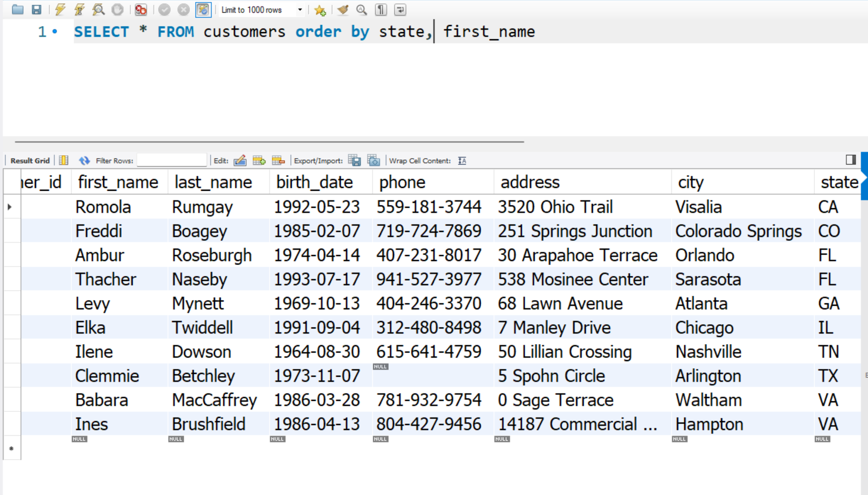Delete selected rows icon

[x=278, y=160]
